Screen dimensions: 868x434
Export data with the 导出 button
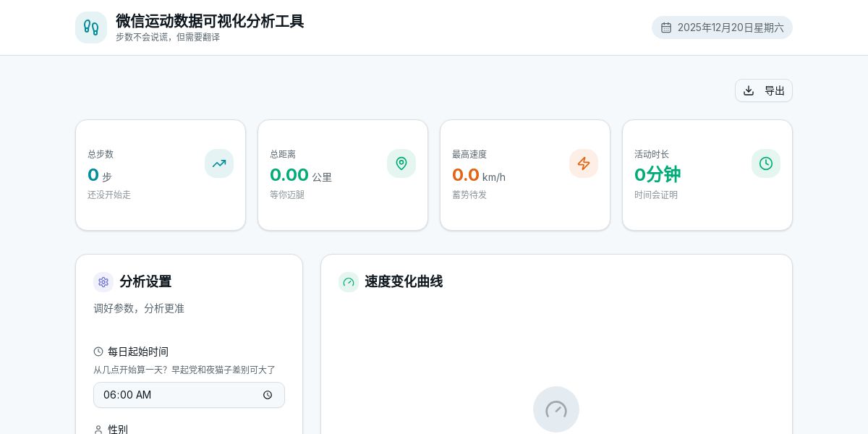pyautogui.click(x=764, y=90)
